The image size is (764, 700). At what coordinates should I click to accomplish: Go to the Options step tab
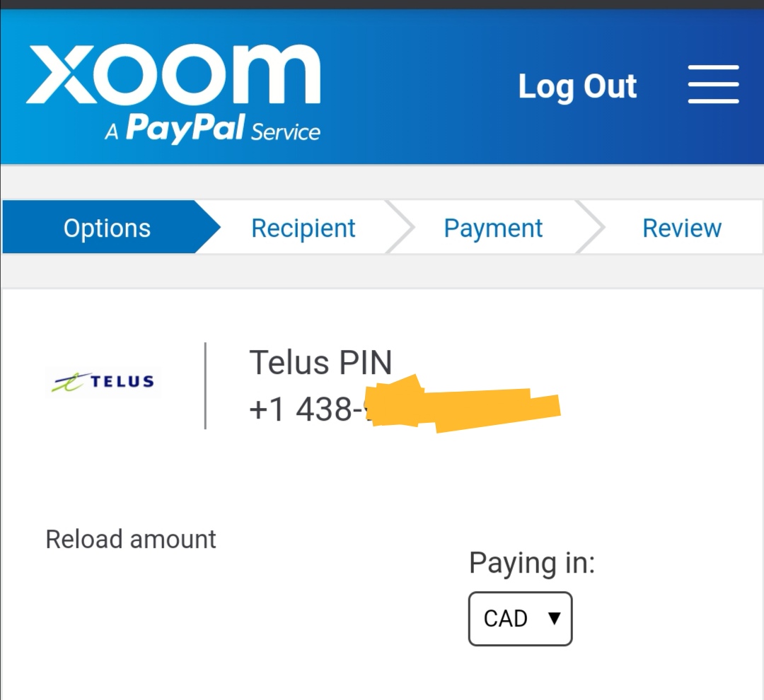click(107, 228)
